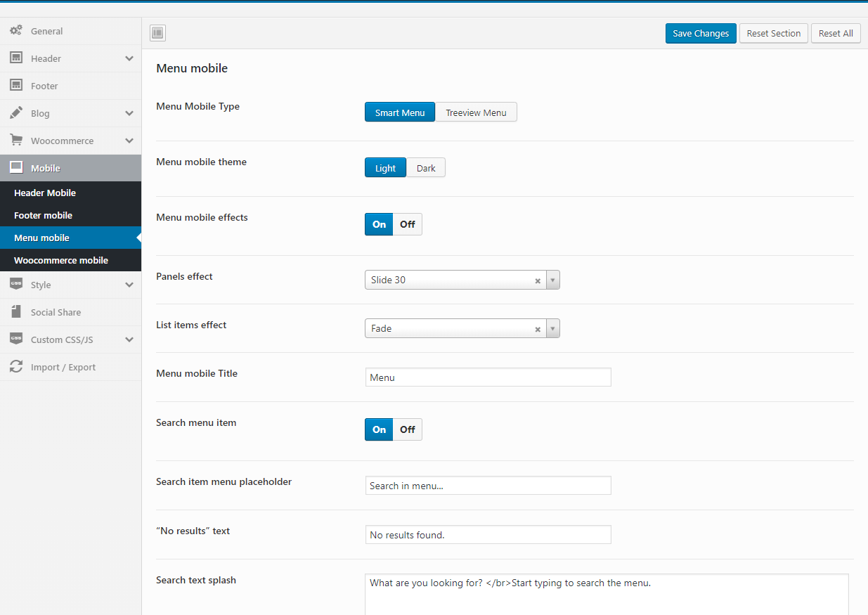The width and height of the screenshot is (868, 615).
Task: Click the General gears icon in sidebar
Action: 15,31
